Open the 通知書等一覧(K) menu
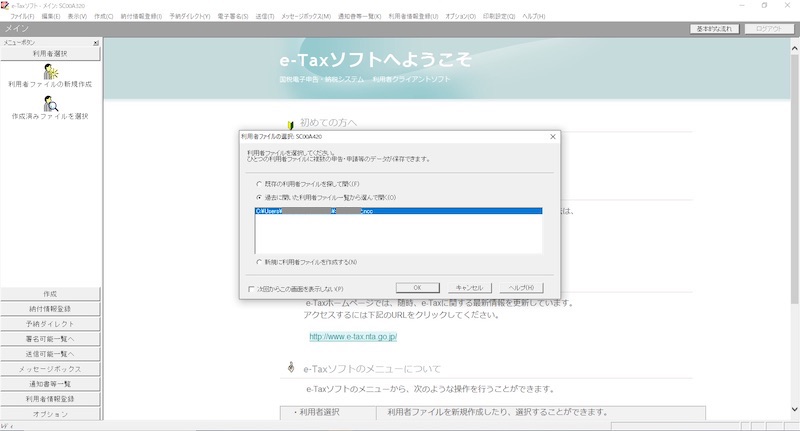This screenshot has width=800, height=431. [359, 16]
